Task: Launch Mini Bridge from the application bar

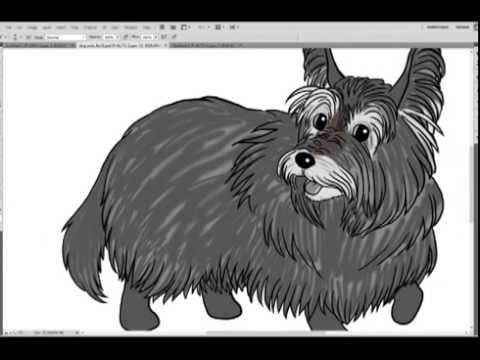Action: (x=173, y=27)
